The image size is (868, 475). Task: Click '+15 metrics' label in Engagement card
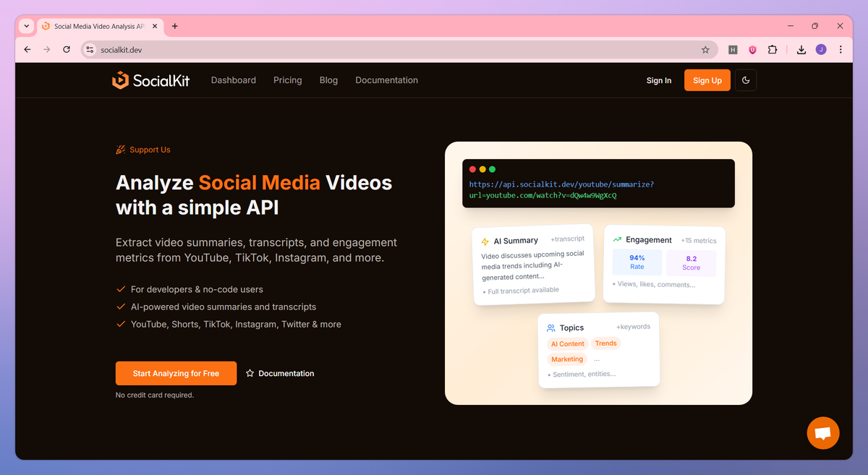pos(699,240)
